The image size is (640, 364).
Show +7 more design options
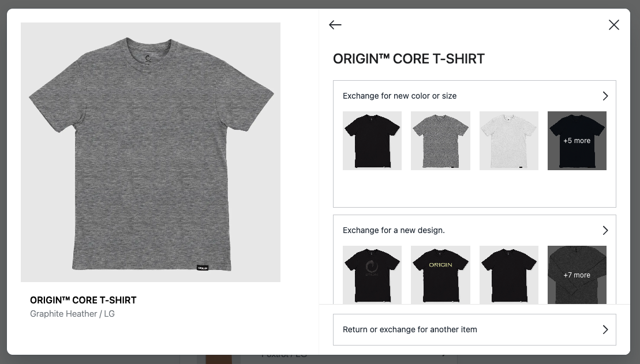tap(577, 275)
